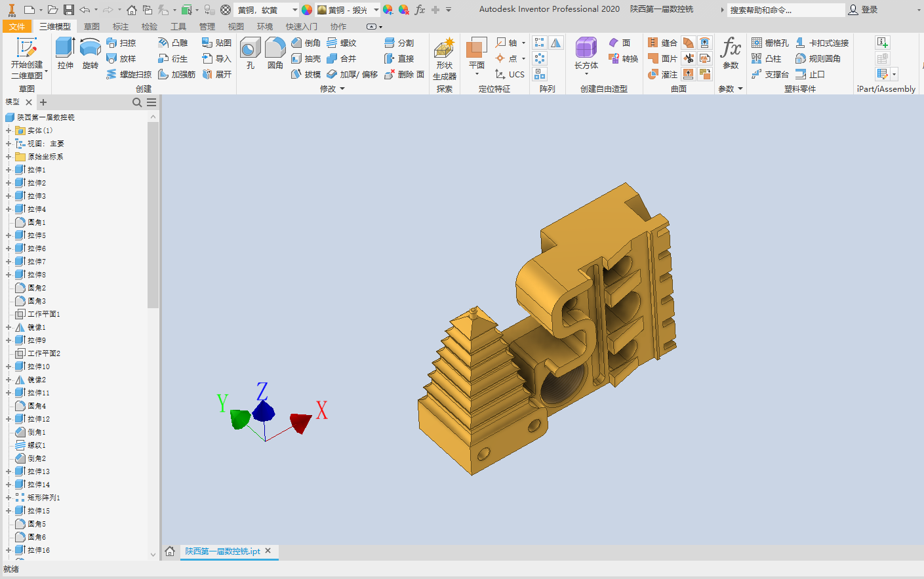
Task: Launch the 形状生成器 (Shape Generator)
Action: [x=445, y=58]
